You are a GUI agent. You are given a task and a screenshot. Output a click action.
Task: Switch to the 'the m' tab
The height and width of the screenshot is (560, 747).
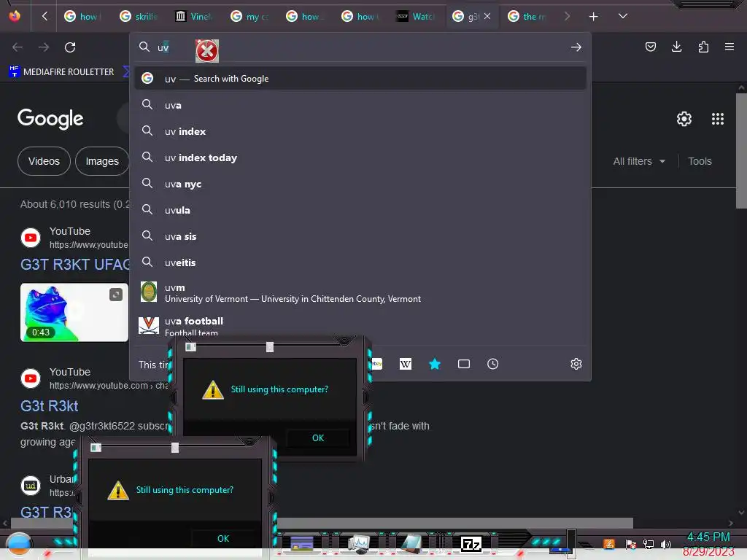tap(527, 17)
